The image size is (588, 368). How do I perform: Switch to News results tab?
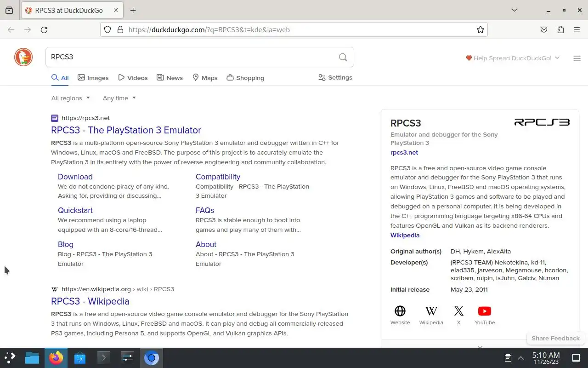[170, 78]
